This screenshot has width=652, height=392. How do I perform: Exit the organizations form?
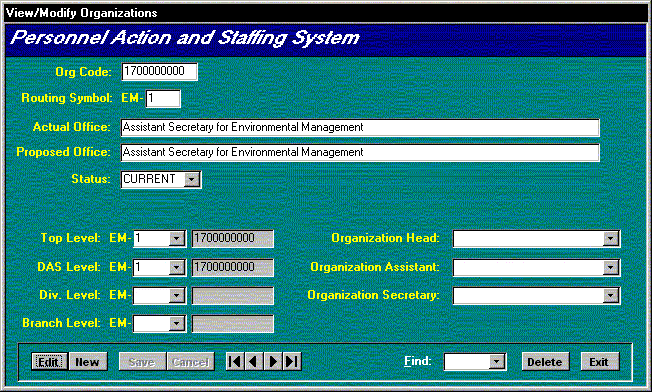coord(600,362)
